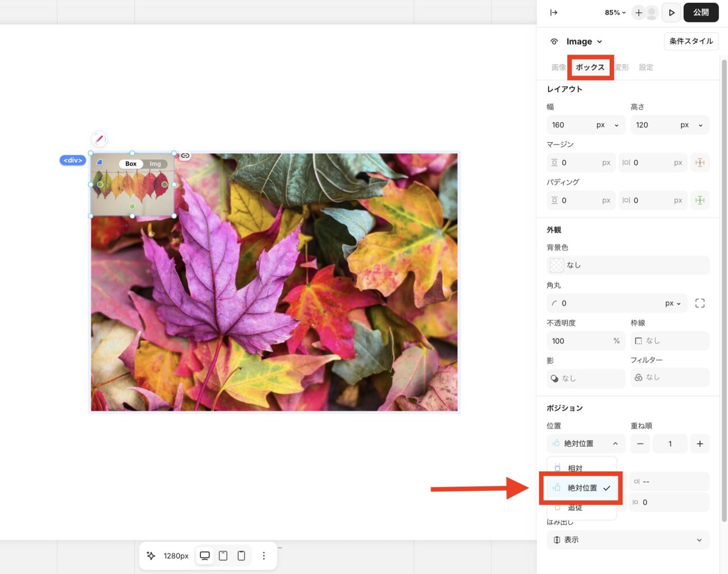Expand individual margin sides icon
The height and width of the screenshot is (574, 728).
(700, 162)
